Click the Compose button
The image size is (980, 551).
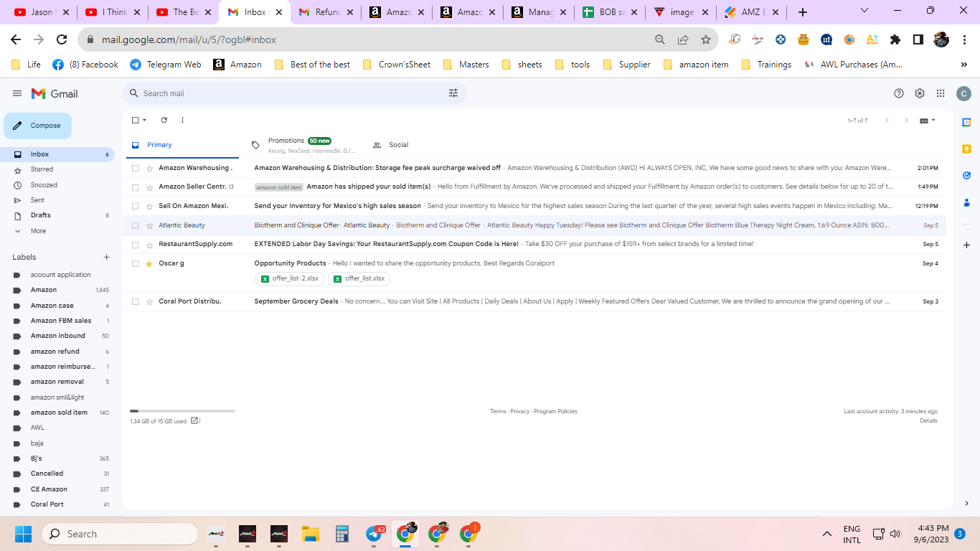pos(38,126)
